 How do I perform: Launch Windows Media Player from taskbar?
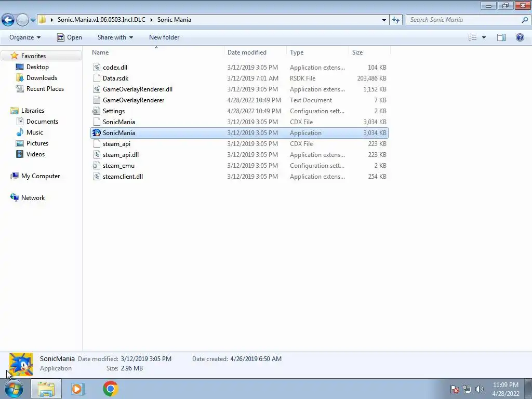click(78, 389)
